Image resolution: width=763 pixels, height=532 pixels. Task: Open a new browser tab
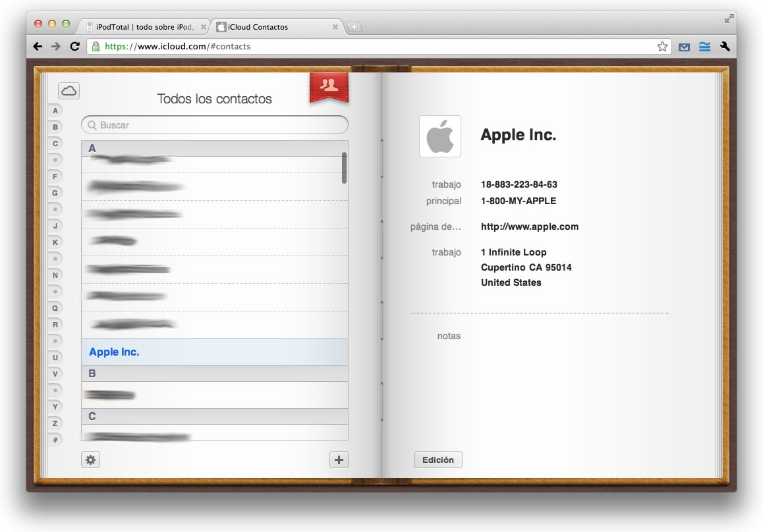click(354, 27)
